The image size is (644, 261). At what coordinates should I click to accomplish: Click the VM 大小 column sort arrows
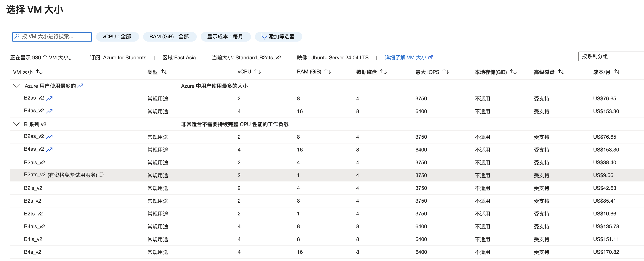(x=39, y=72)
